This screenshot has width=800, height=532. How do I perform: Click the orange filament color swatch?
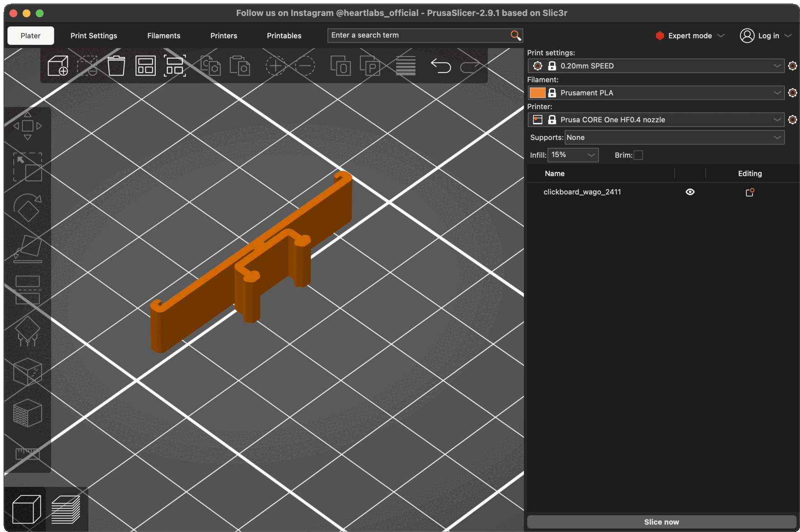537,93
